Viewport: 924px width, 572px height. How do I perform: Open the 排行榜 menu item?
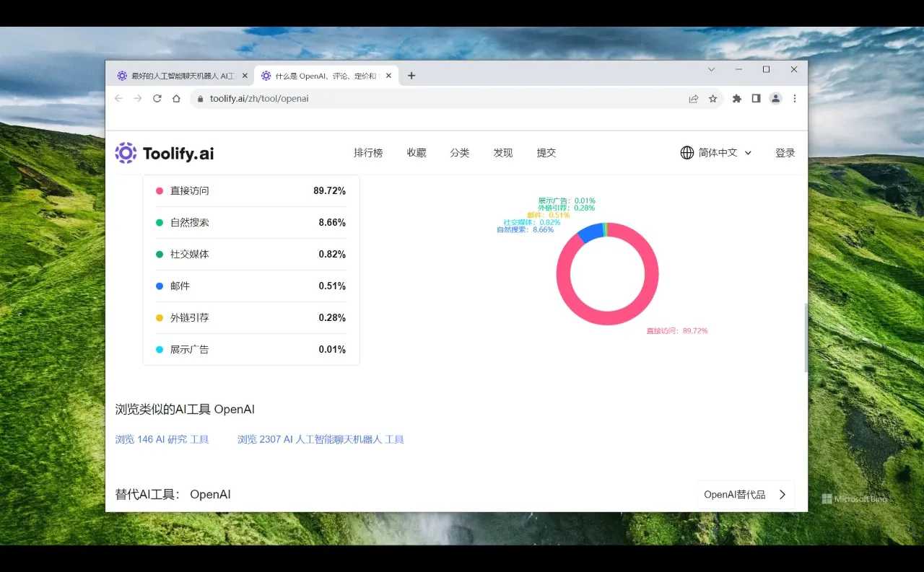point(368,152)
